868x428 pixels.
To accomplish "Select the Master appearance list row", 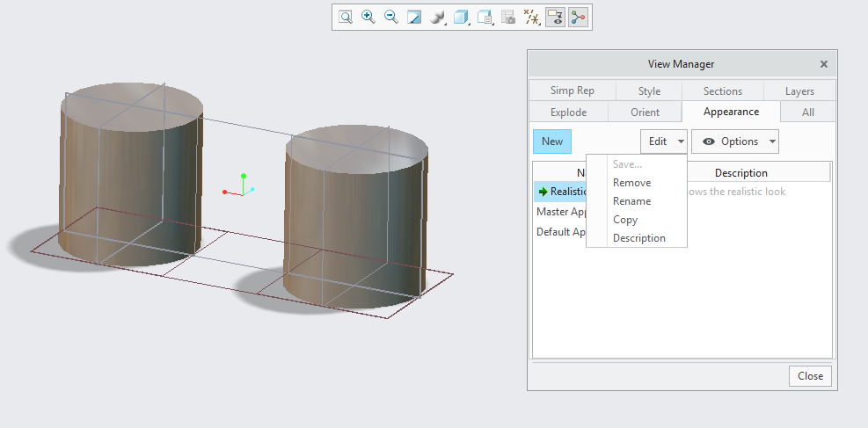I will point(560,212).
